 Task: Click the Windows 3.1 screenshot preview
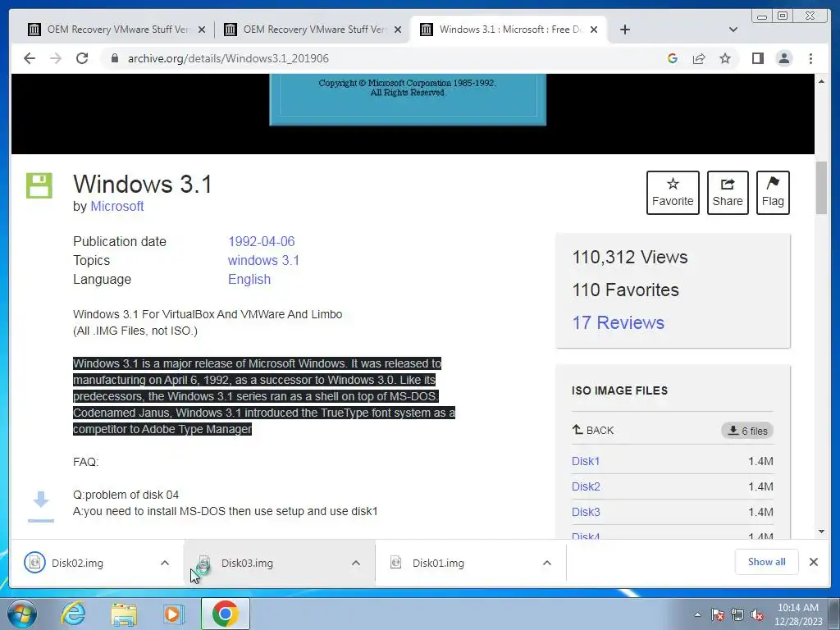coord(408,100)
